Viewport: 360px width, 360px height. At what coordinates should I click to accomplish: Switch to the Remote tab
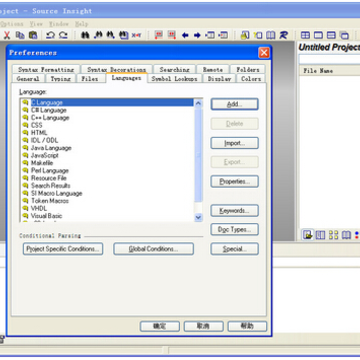pyautogui.click(x=213, y=69)
